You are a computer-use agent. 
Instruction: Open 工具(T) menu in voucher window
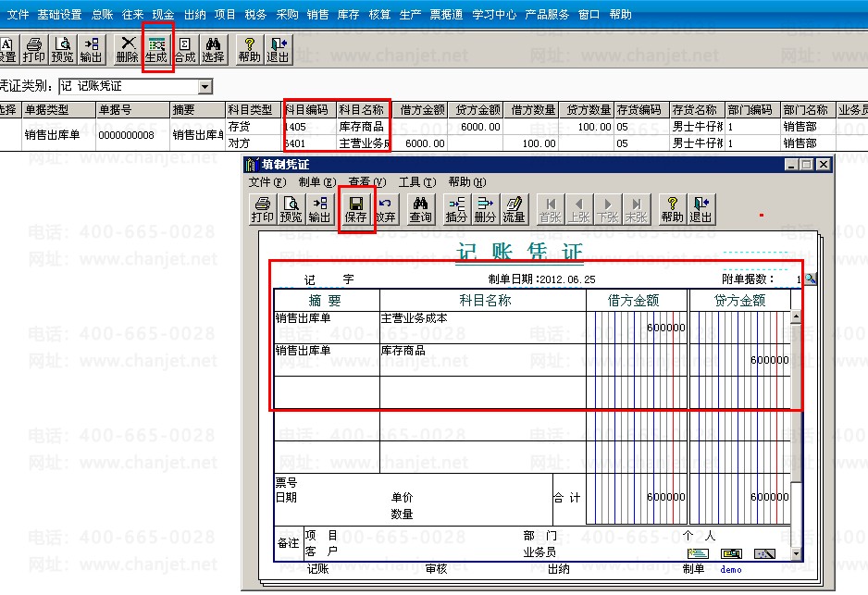417,182
